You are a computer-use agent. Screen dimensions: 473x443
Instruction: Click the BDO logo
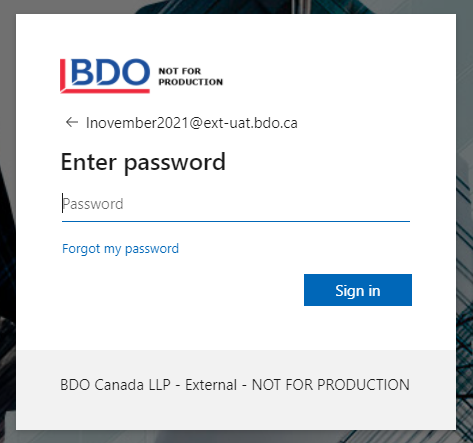[105, 76]
